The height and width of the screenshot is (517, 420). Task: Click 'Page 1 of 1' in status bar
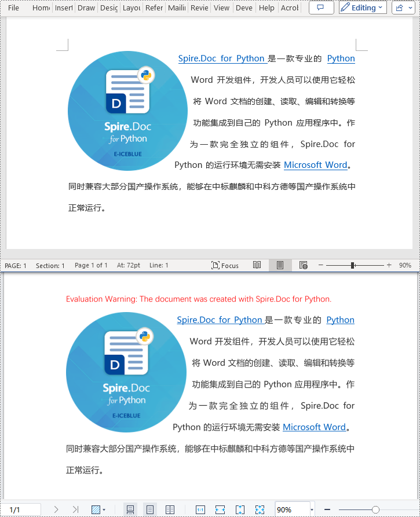click(91, 265)
